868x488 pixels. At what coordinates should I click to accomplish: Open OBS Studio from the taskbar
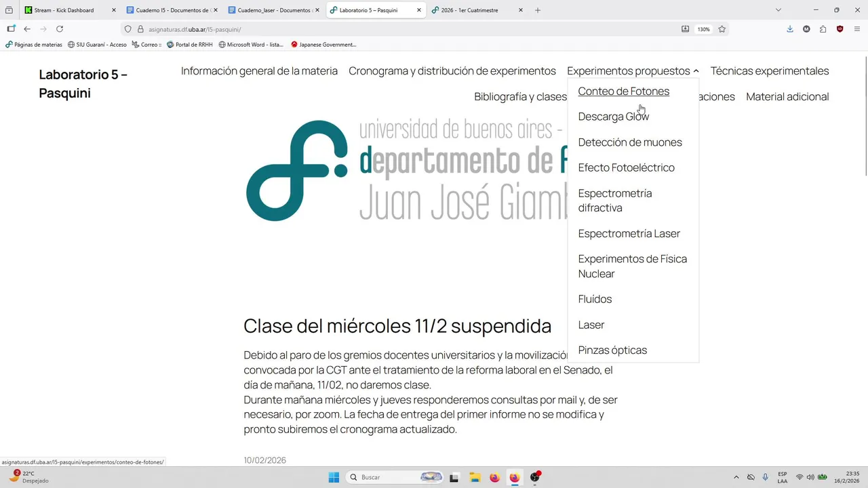[x=535, y=477]
